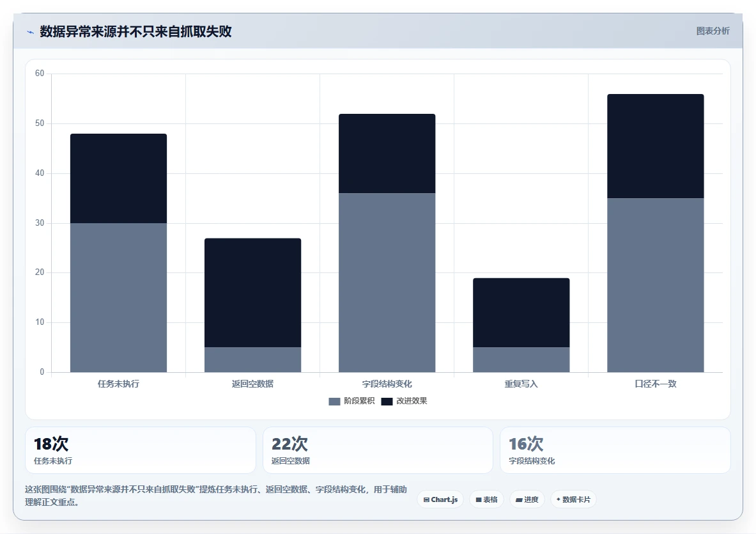Click the dark segment of the 口径不一致 bar
The width and height of the screenshot is (756, 534).
point(656,146)
